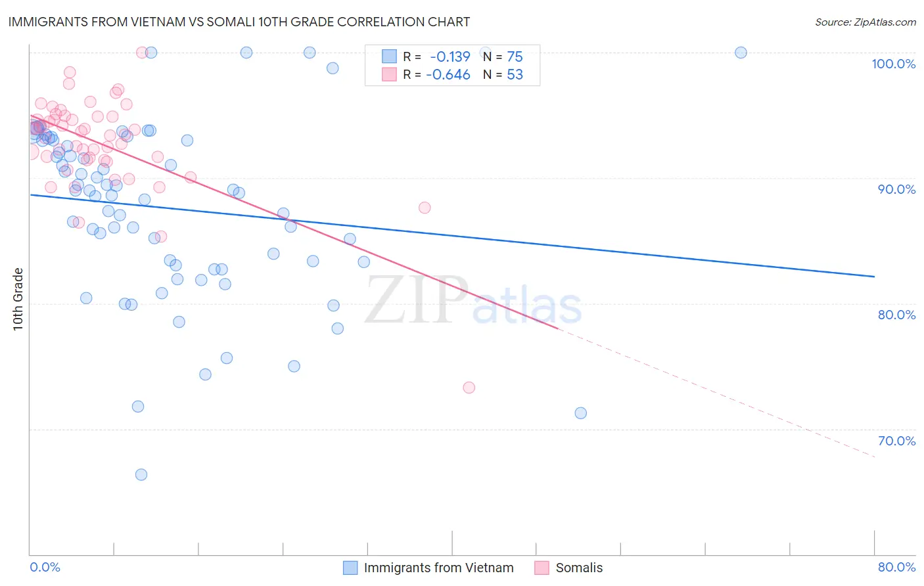Click the blue data point at top right of the 100% line

(x=741, y=53)
